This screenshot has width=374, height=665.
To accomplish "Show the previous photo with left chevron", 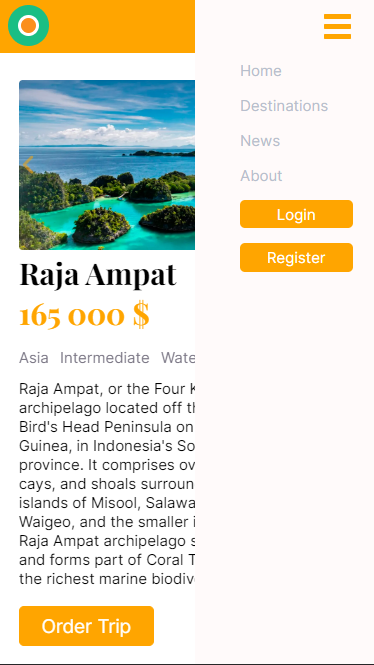I will pos(28,165).
